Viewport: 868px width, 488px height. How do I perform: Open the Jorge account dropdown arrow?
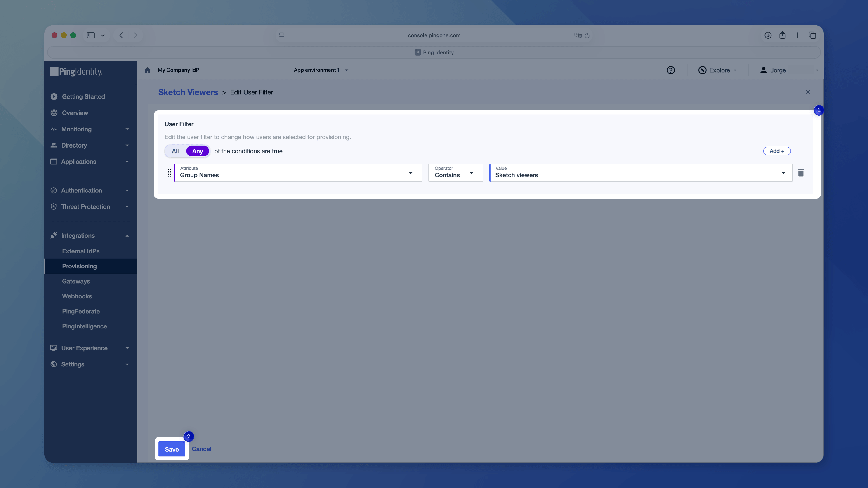(817, 70)
